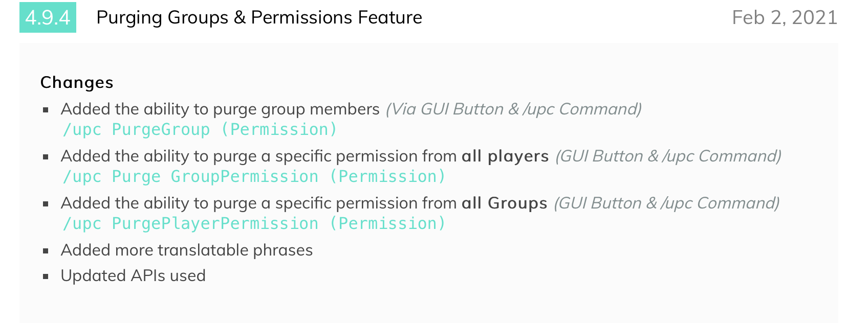This screenshot has width=868, height=324.
Task: Select the Feb 2, 2021 release date
Action: pos(784,17)
